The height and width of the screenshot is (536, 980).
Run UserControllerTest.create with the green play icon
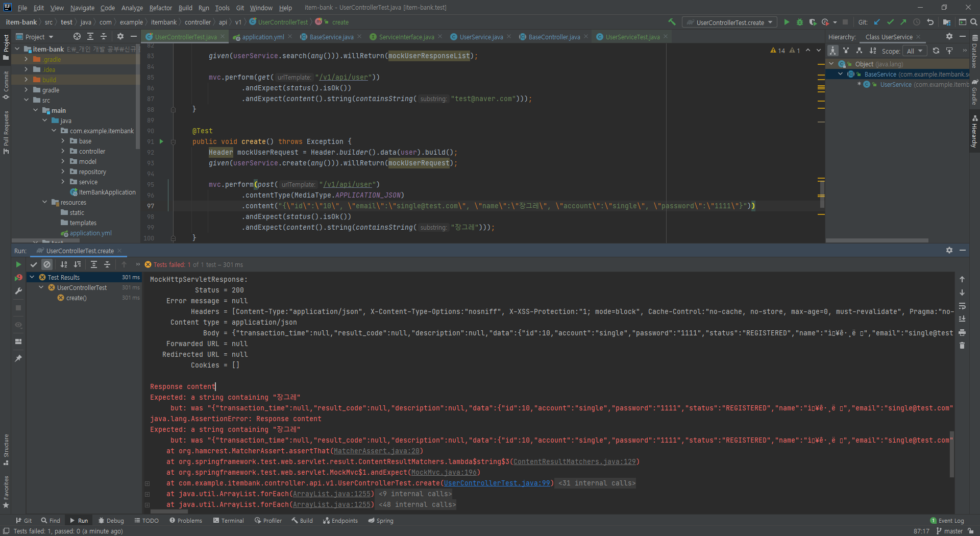[787, 22]
